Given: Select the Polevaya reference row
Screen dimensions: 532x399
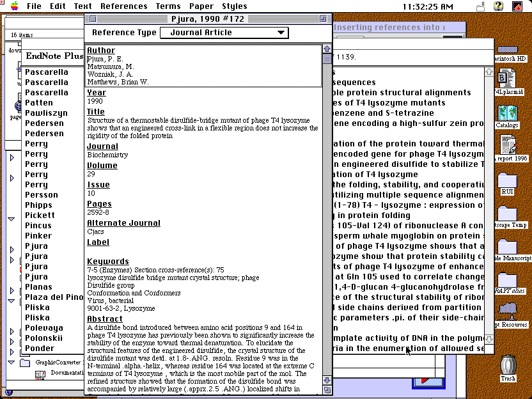Looking at the screenshot, I should 44,328.
